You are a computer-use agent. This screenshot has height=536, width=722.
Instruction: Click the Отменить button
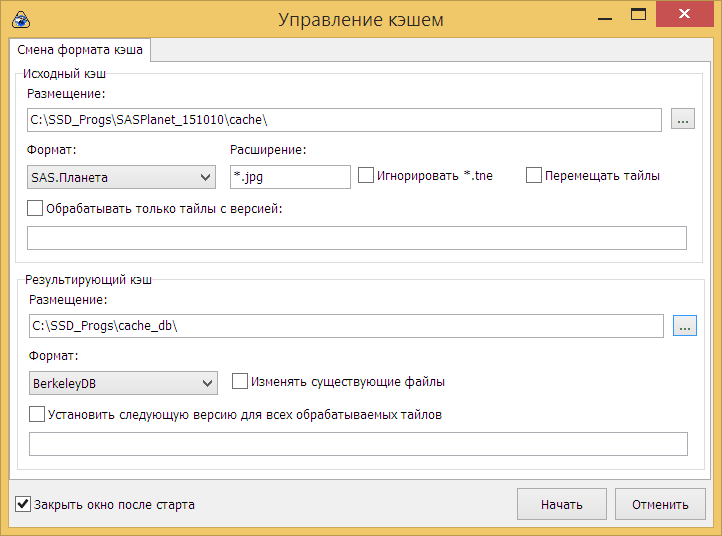click(x=660, y=504)
